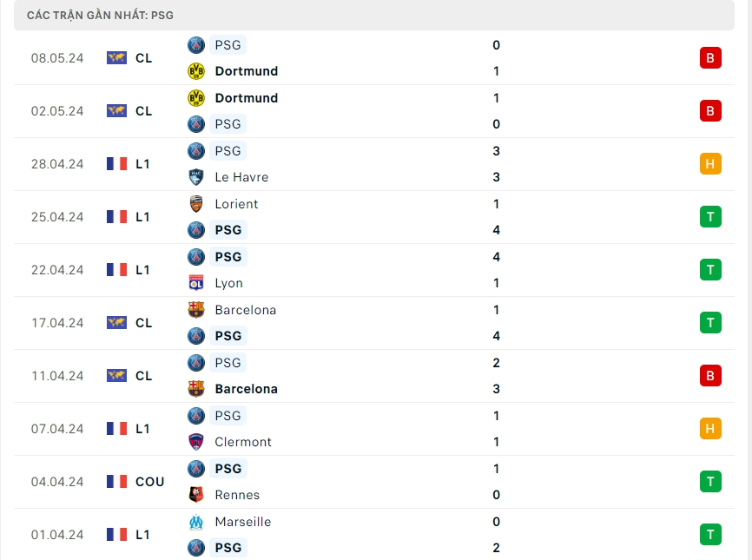Click the red B result badge for 08.05.24
Viewport: 752px width, 560px height.
click(x=710, y=58)
